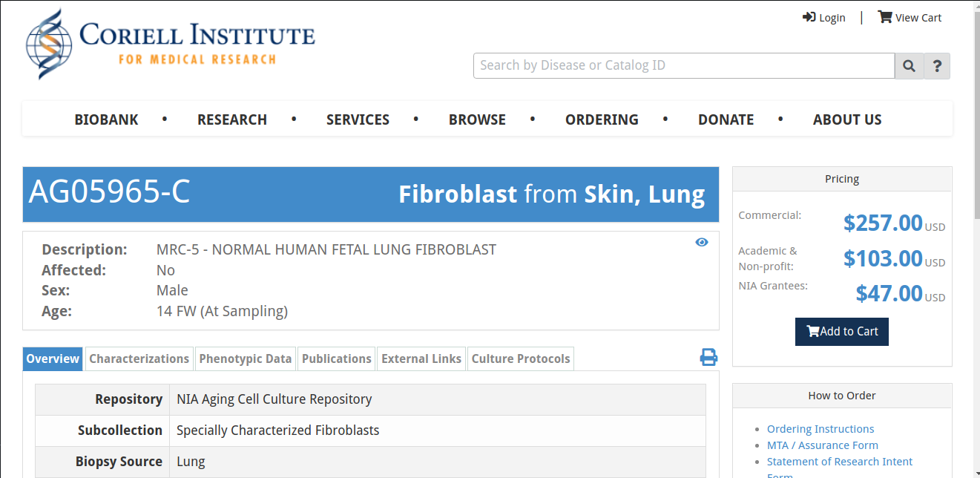Open View Cart with cart icon
Image resolution: width=980 pixels, height=478 pixels.
click(x=910, y=17)
